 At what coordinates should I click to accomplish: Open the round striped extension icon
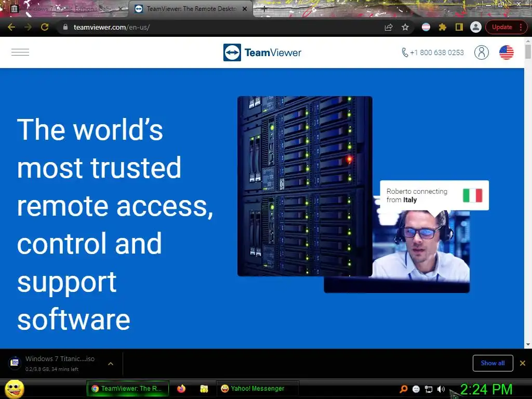[426, 27]
